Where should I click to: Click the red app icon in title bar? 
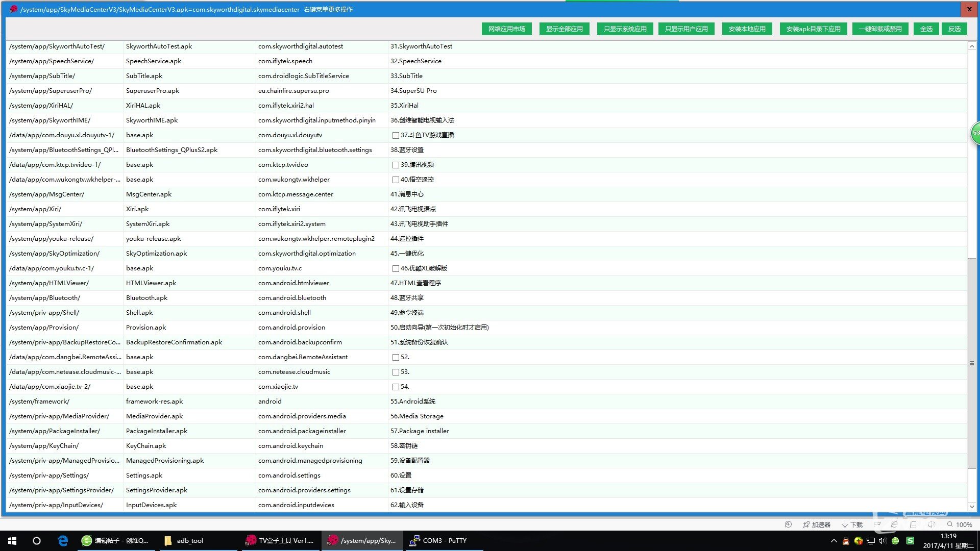tap(13, 9)
